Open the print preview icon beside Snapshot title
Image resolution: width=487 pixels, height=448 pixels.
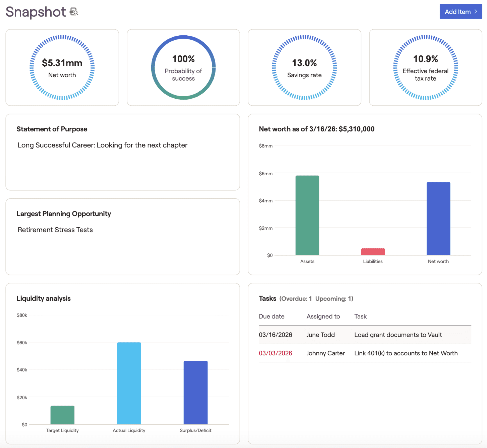click(74, 11)
